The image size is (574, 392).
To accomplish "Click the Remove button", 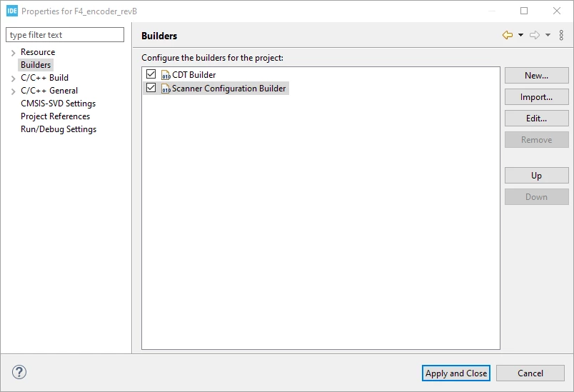I will coord(537,140).
